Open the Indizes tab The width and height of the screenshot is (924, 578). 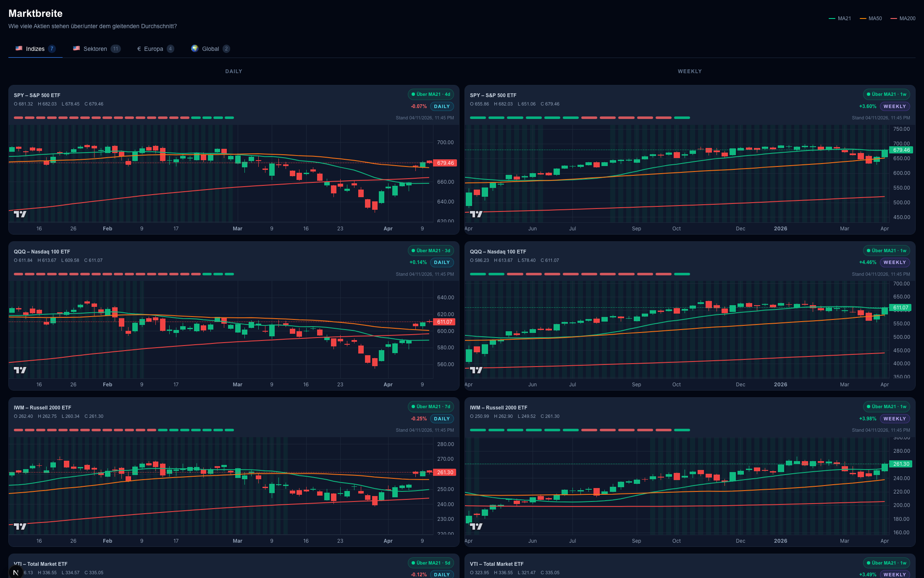click(x=35, y=49)
